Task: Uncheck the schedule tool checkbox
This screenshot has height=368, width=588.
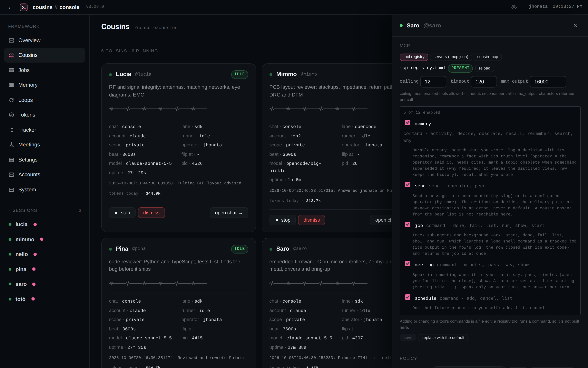Action: coord(408,297)
